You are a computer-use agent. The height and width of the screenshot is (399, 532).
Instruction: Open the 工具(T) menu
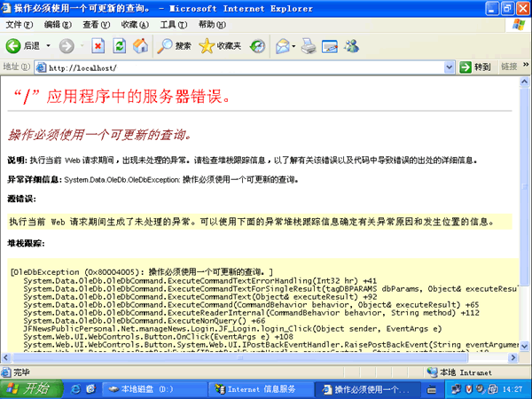pyautogui.click(x=174, y=25)
